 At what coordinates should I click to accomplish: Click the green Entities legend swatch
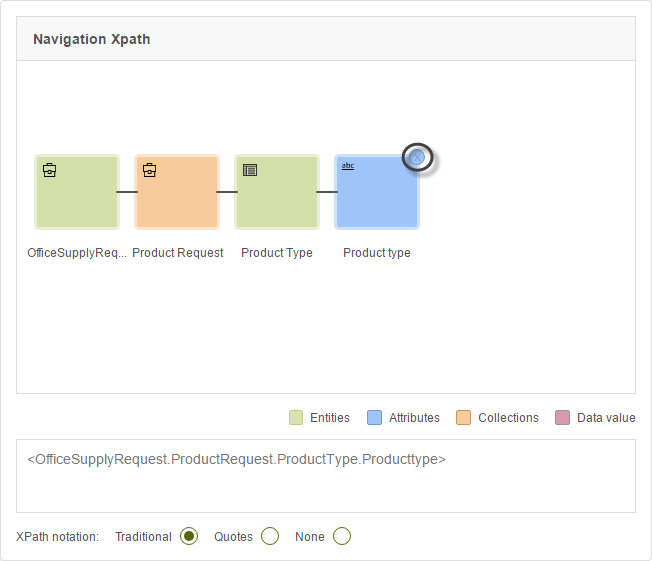[296, 418]
